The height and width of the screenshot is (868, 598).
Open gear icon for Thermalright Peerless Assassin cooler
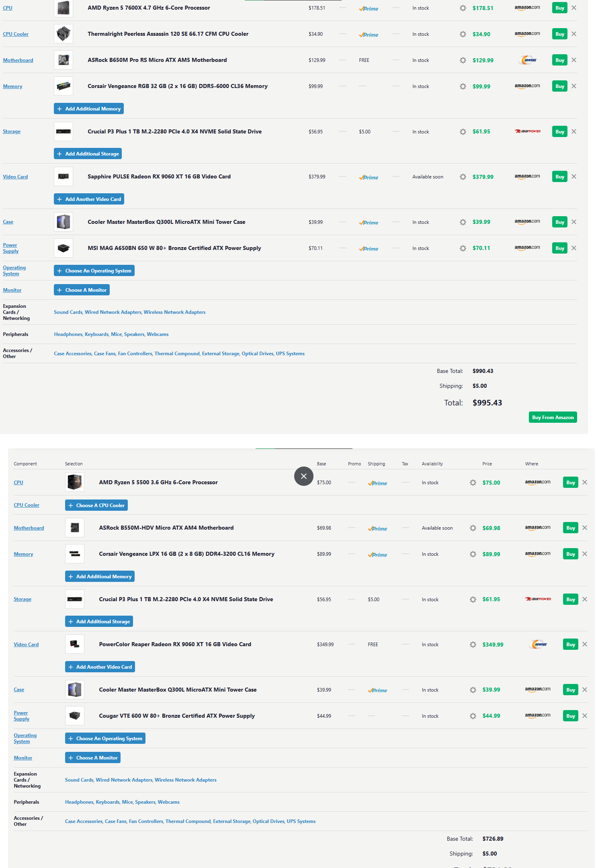tap(463, 34)
